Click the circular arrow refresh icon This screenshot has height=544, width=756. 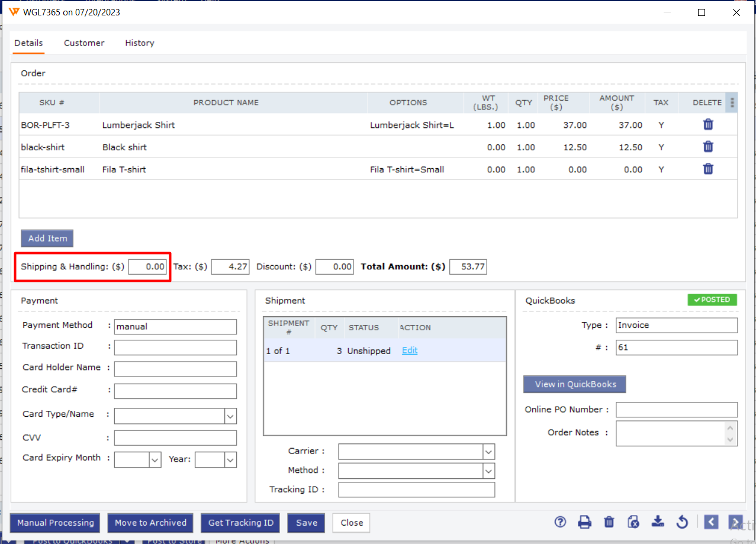[x=682, y=522]
